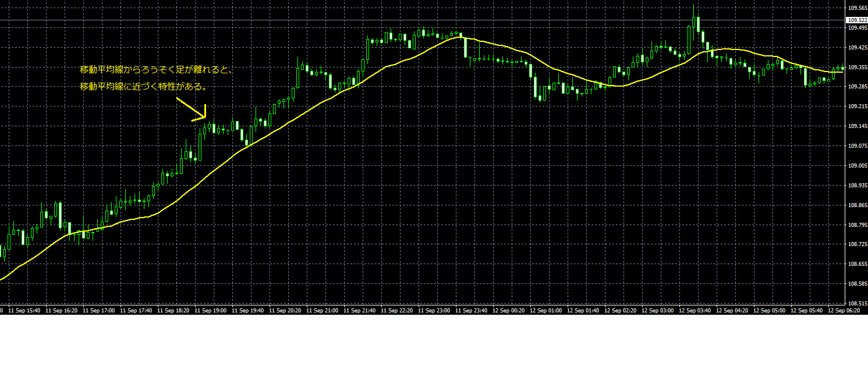868x377 pixels.
Task: Select the first line of yellow Japanese annotation text
Action: 157,70
